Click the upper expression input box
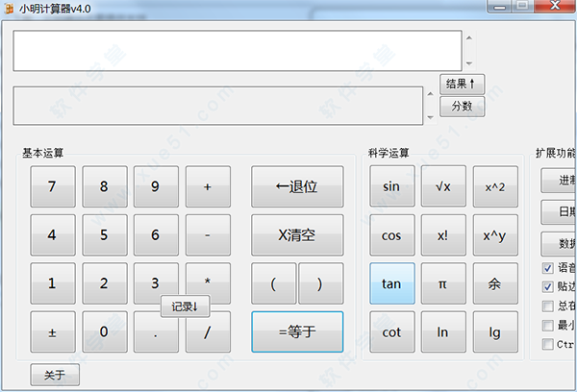The width and height of the screenshot is (577, 392). click(x=237, y=50)
